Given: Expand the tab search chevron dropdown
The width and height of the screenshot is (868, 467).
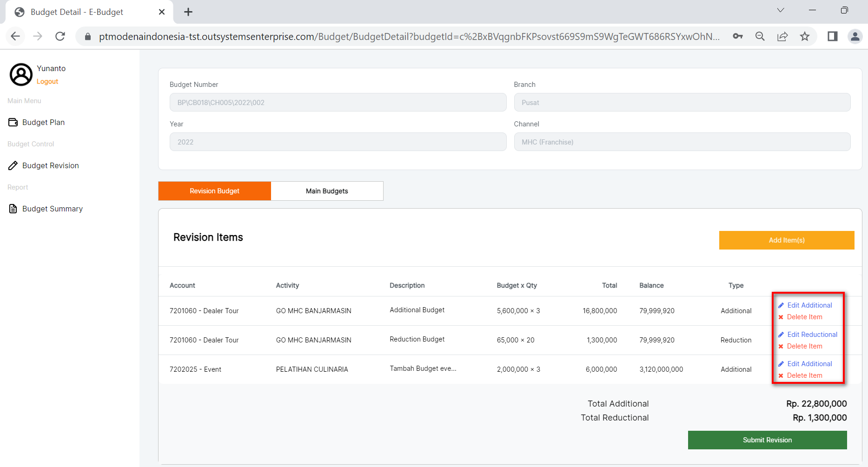Looking at the screenshot, I should point(781,10).
